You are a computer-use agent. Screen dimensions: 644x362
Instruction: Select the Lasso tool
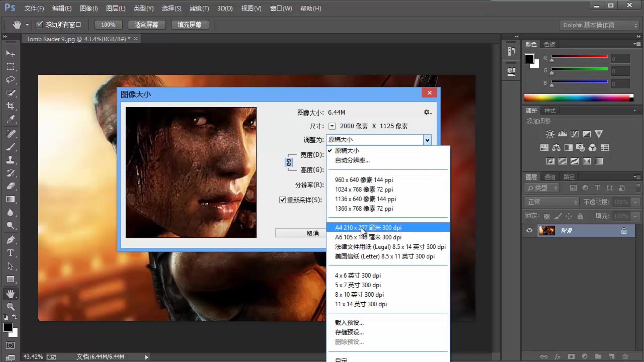[x=10, y=80]
